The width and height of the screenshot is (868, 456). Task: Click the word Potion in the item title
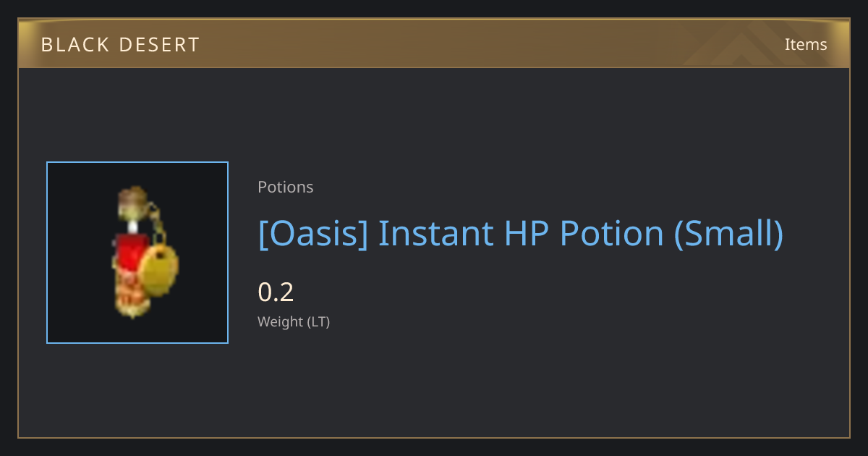[613, 234]
